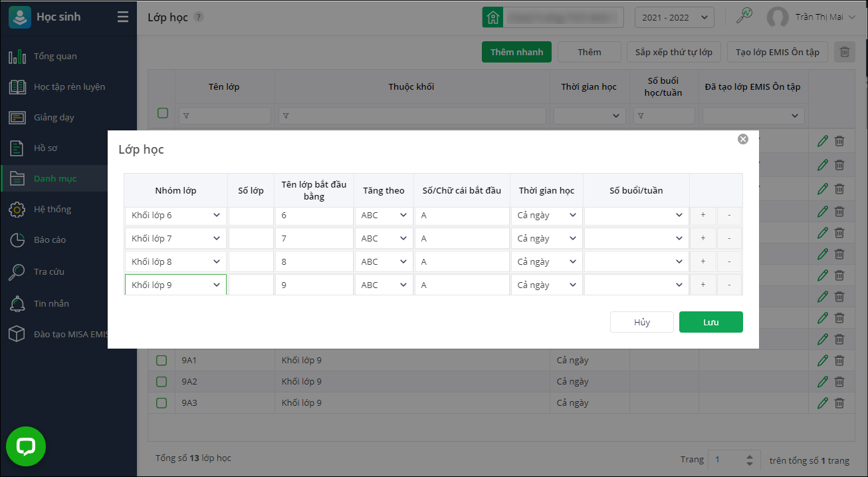Expand the Khối lớp 9 group dropdown
This screenshot has width=868, height=477.
pos(176,285)
